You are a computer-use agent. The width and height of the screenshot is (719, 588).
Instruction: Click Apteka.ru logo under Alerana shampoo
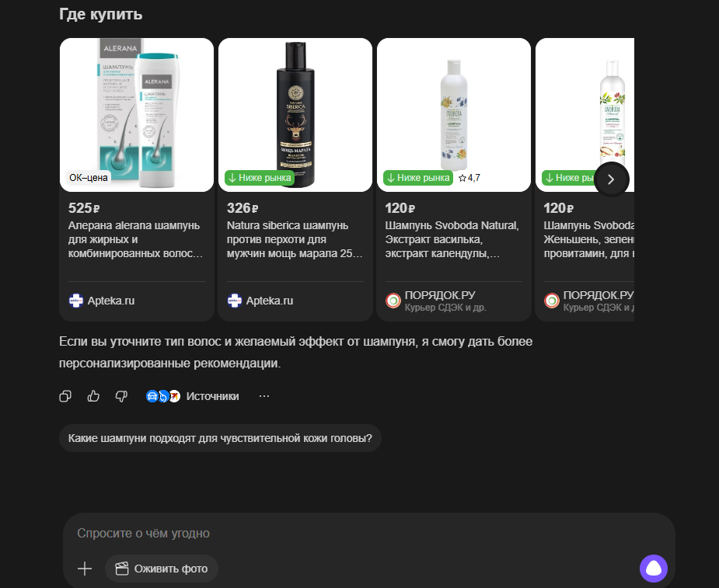tap(75, 301)
